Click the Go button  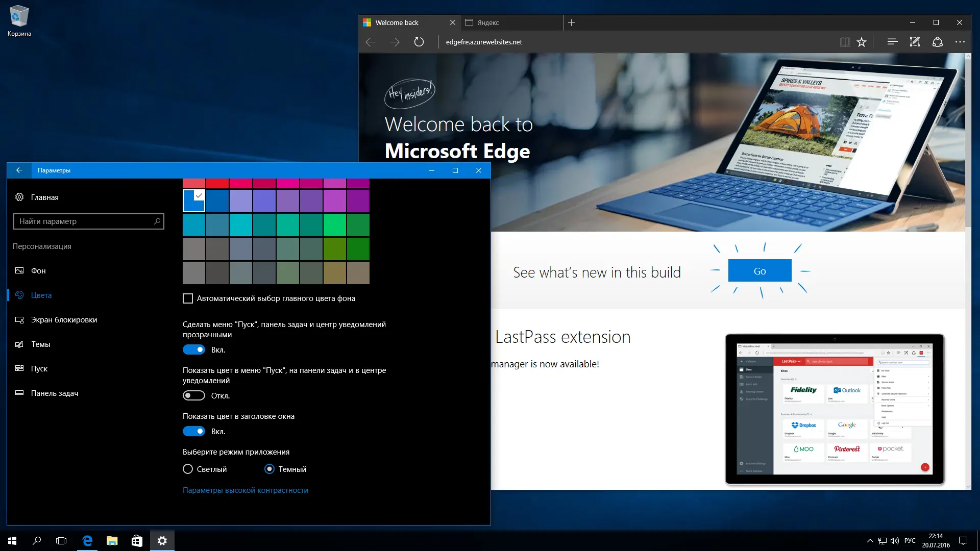[x=759, y=271]
